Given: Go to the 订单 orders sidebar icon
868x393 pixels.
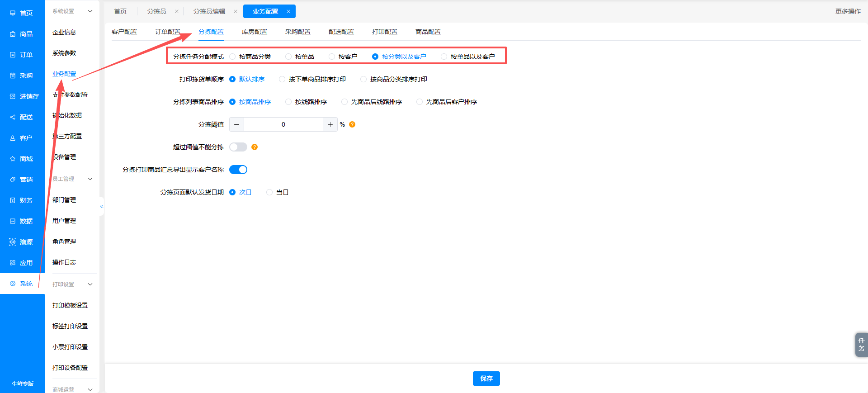Looking at the screenshot, I should (x=13, y=55).
